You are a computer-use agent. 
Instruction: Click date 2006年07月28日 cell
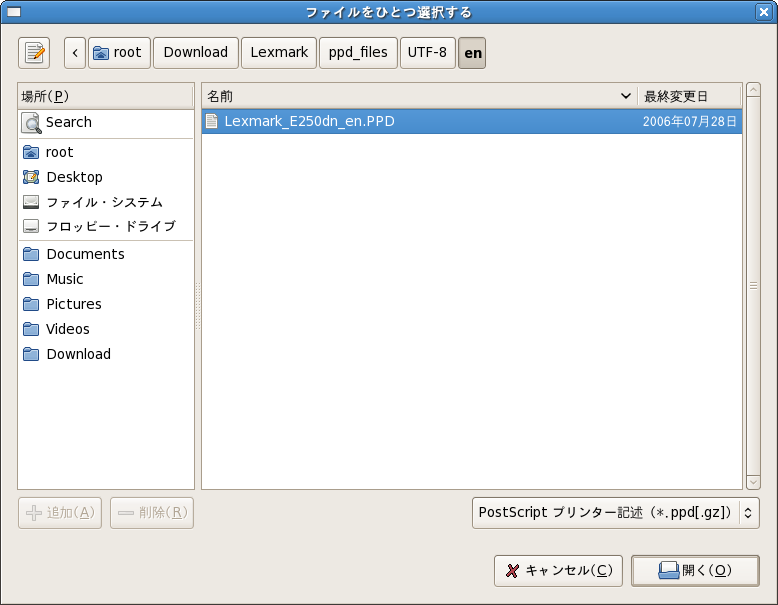coord(690,122)
